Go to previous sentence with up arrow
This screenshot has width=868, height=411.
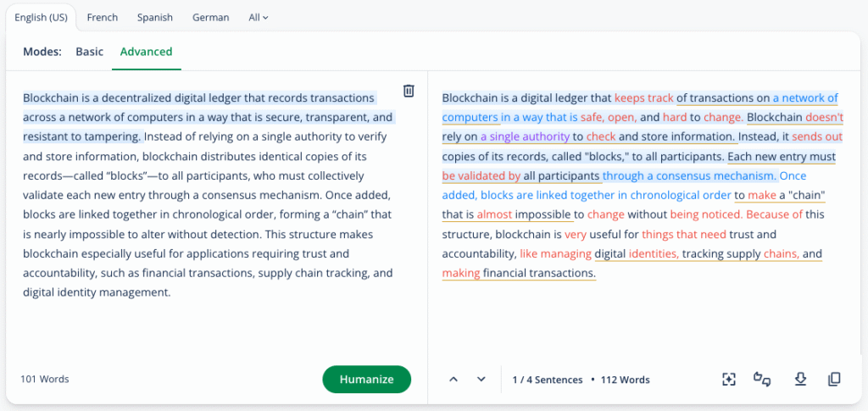coord(453,380)
